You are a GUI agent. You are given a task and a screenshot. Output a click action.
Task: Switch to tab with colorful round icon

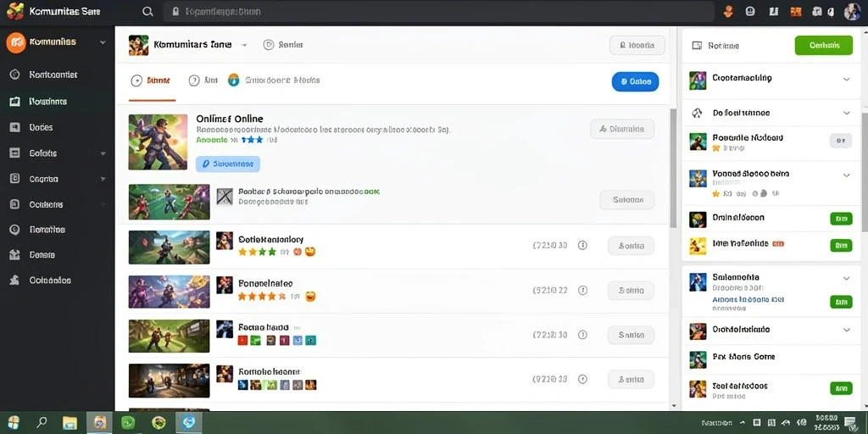[x=274, y=81]
